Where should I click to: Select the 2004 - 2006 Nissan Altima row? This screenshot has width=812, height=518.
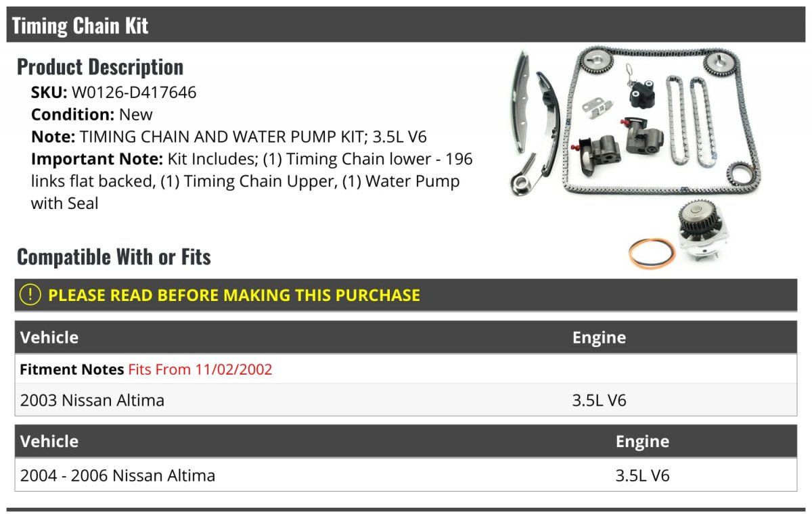[406, 475]
